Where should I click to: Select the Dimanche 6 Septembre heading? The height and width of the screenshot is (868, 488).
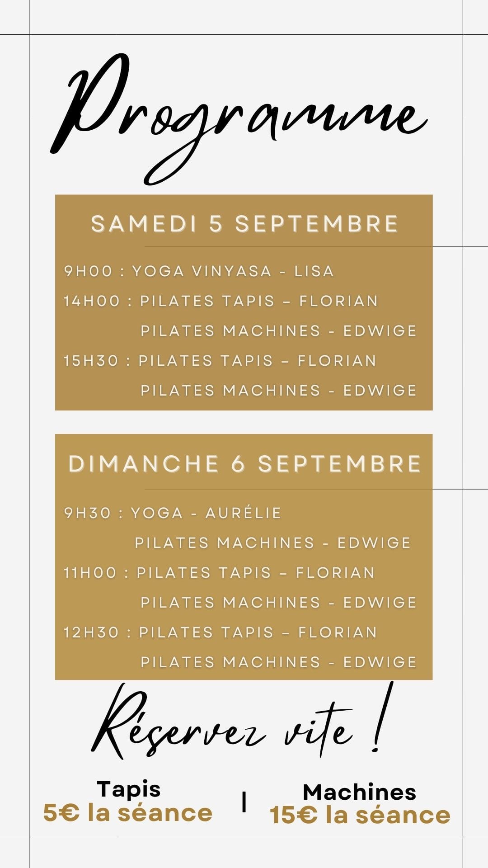pyautogui.click(x=245, y=464)
